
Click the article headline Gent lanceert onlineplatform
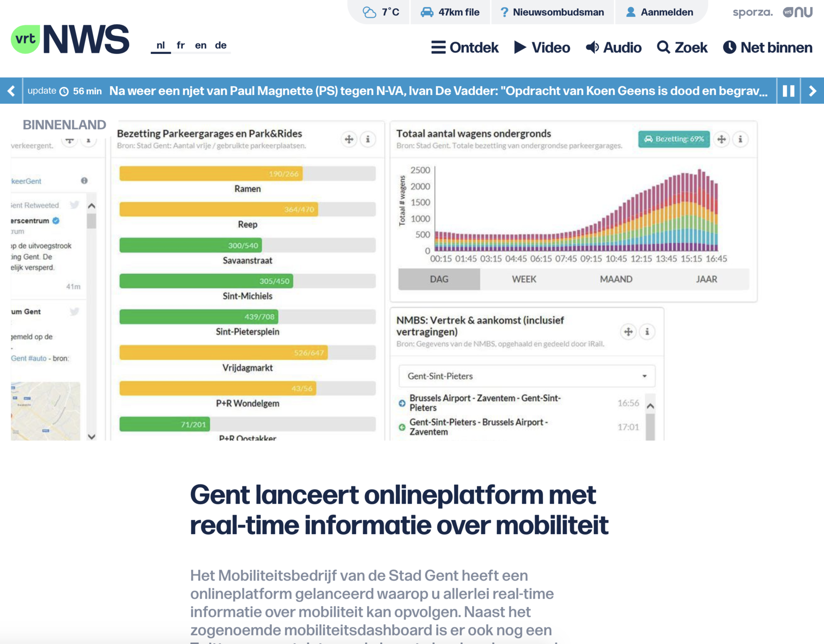coord(399,509)
